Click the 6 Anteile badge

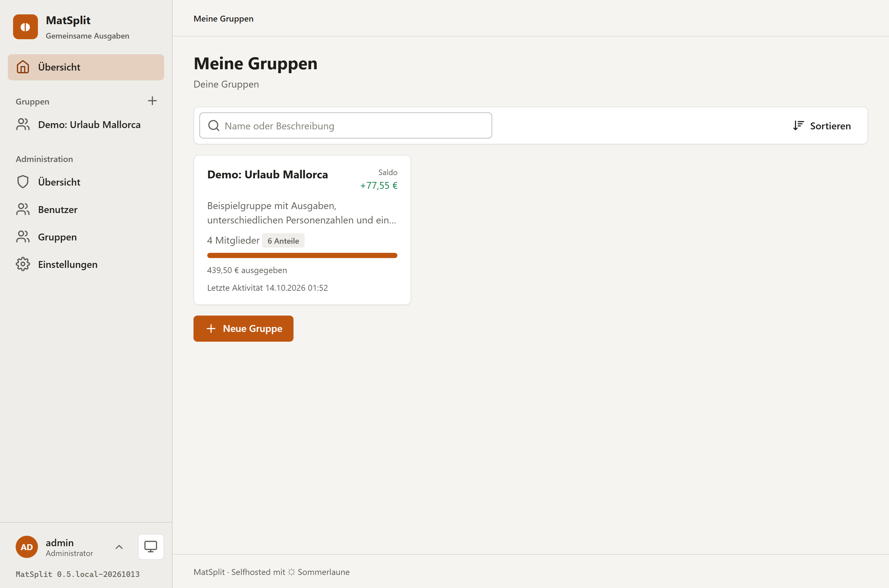(x=283, y=241)
